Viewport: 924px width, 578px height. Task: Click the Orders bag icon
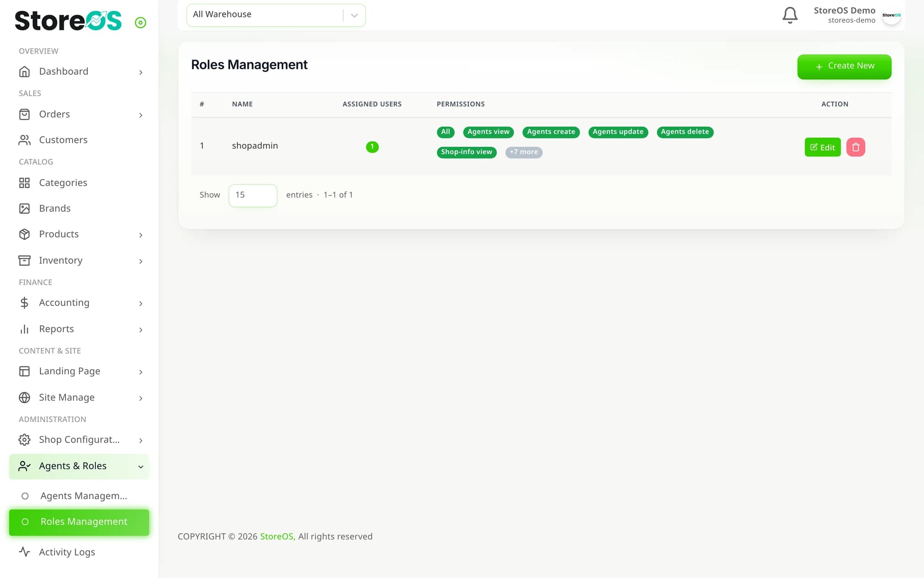point(24,114)
